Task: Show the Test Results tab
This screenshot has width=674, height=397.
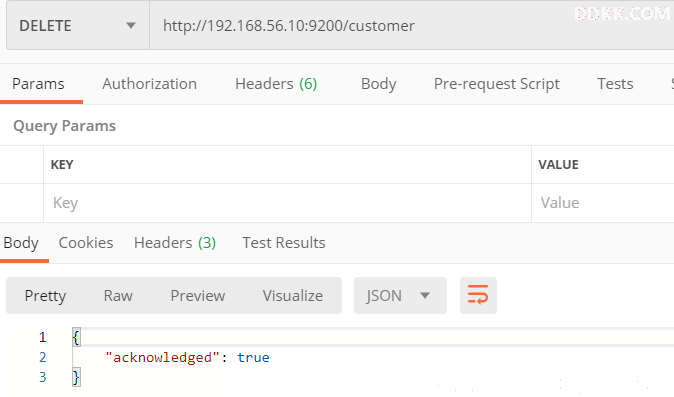Action: pos(284,243)
